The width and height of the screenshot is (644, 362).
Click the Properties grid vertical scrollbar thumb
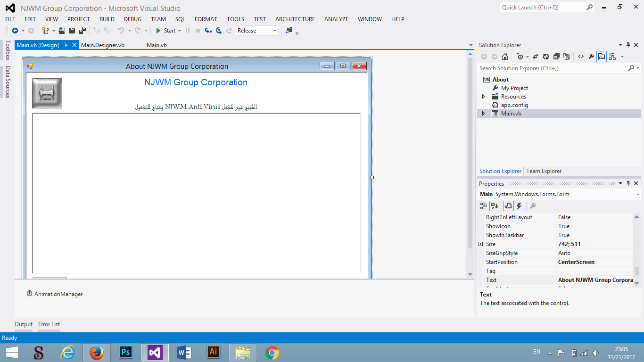636,271
